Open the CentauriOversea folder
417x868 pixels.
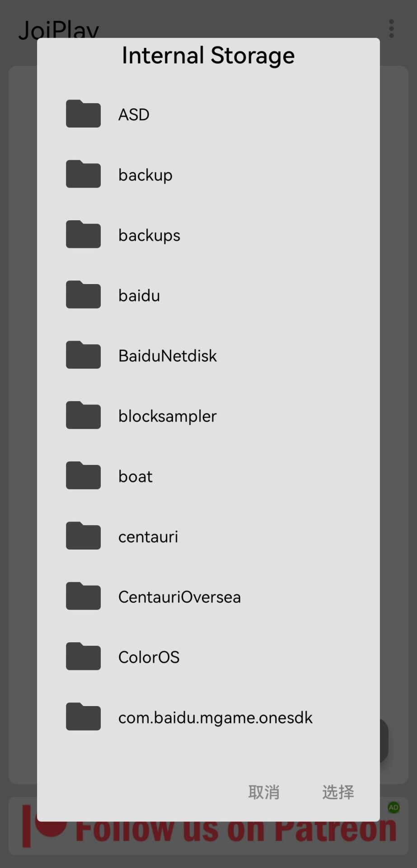[x=179, y=597]
